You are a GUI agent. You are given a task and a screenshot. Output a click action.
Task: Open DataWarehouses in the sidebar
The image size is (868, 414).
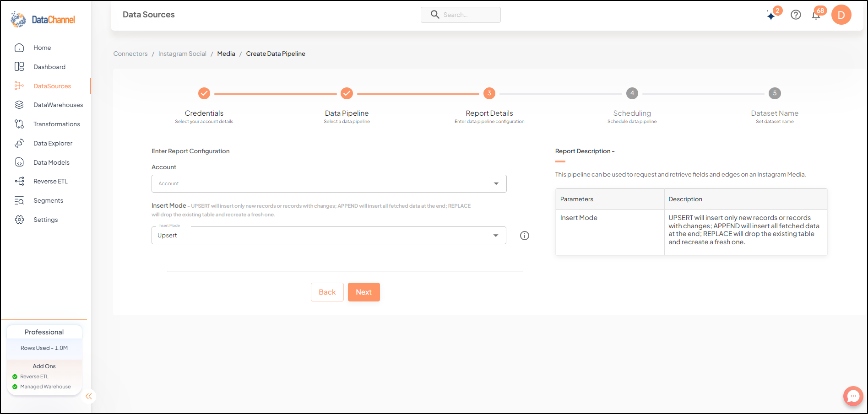58,105
